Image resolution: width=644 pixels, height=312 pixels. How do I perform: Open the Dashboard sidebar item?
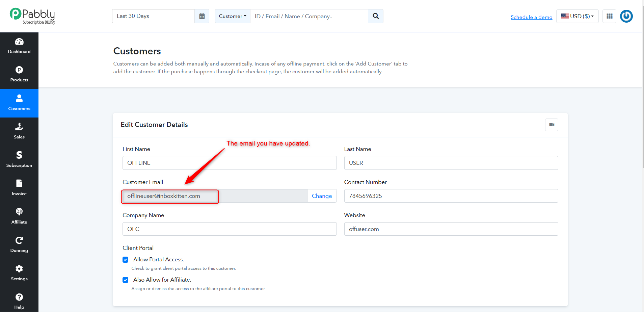tap(19, 46)
